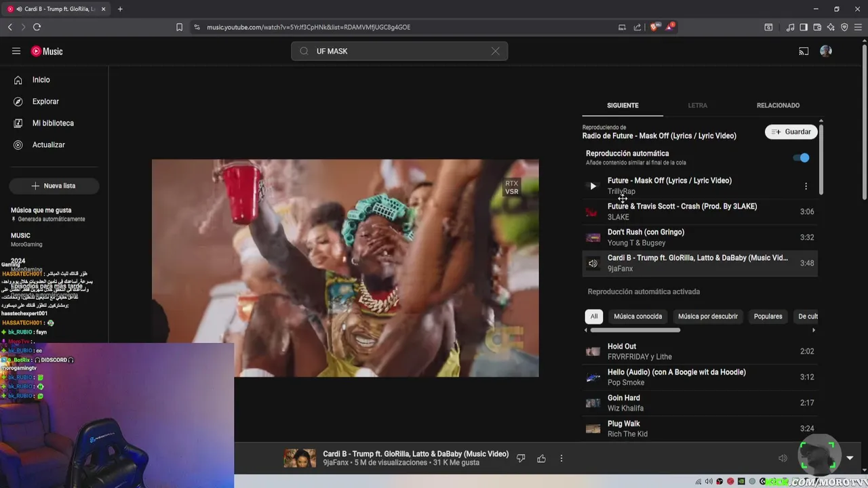The image size is (868, 488).
Task: Open Mi biblioteca in the sidebar
Action: tap(53, 123)
